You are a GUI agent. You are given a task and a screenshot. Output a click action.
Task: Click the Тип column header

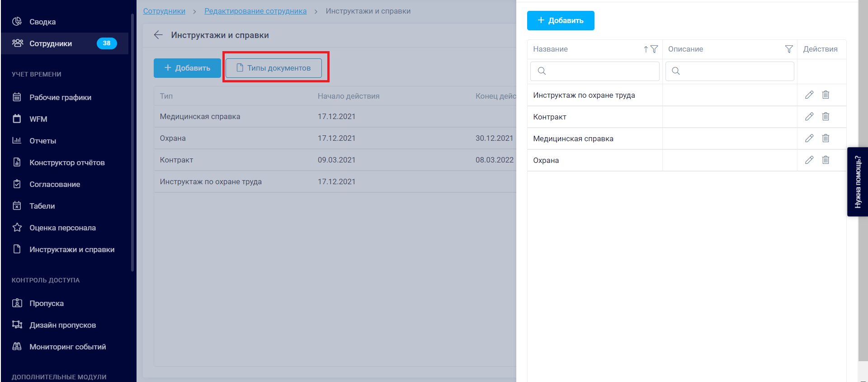point(166,96)
